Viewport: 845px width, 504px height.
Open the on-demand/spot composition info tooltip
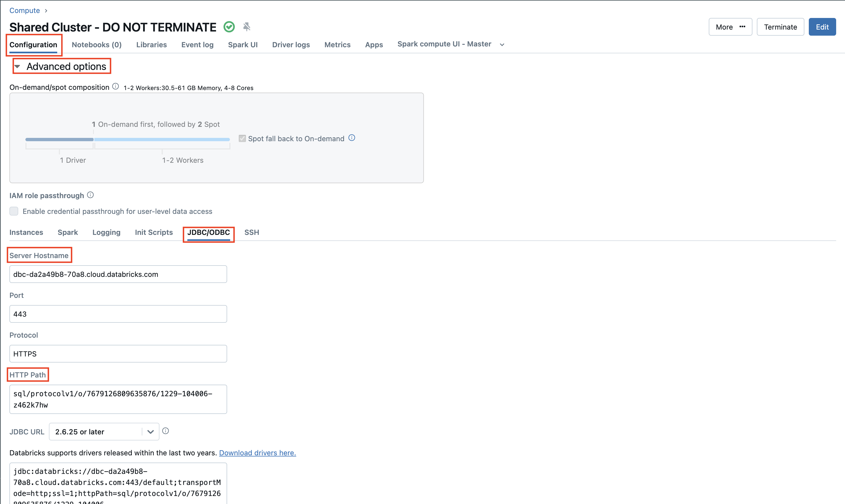click(116, 86)
